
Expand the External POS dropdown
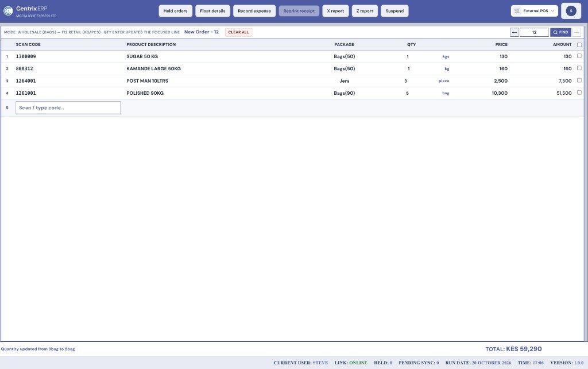click(x=535, y=11)
